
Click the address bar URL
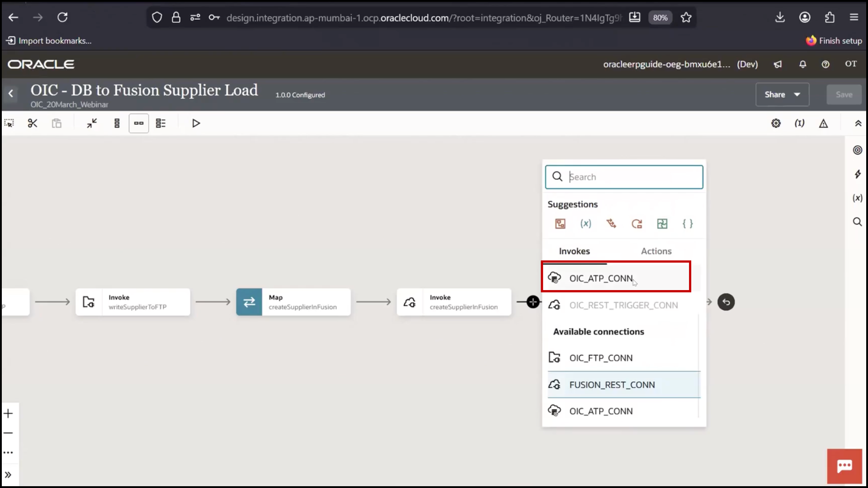[x=424, y=18]
